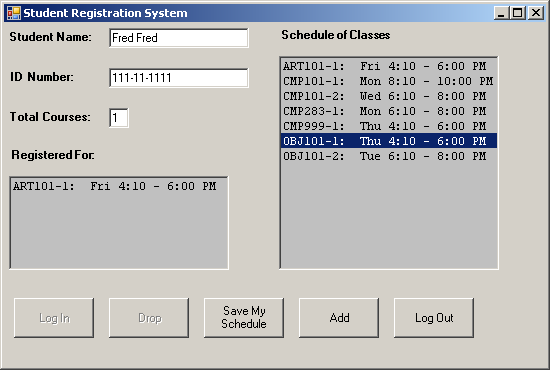Close the Student Registration System window
550x370 pixels.
click(536, 13)
